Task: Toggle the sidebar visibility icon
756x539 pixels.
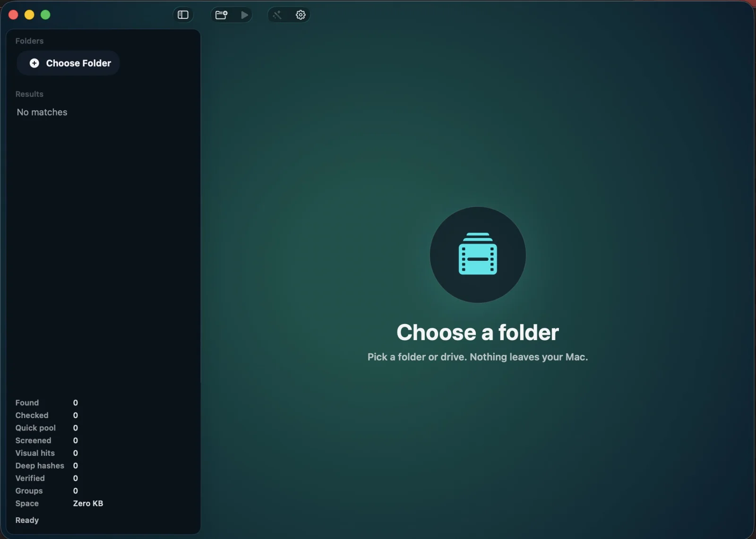Action: tap(183, 15)
